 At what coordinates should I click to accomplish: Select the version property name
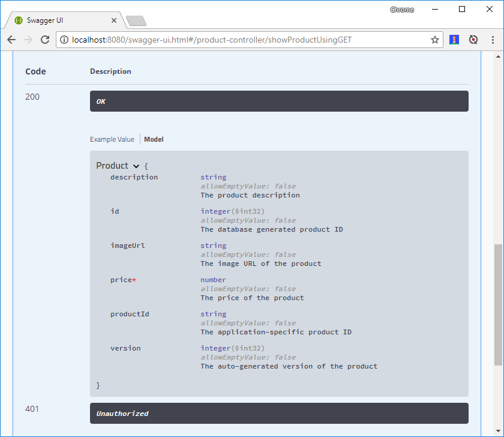click(x=125, y=348)
